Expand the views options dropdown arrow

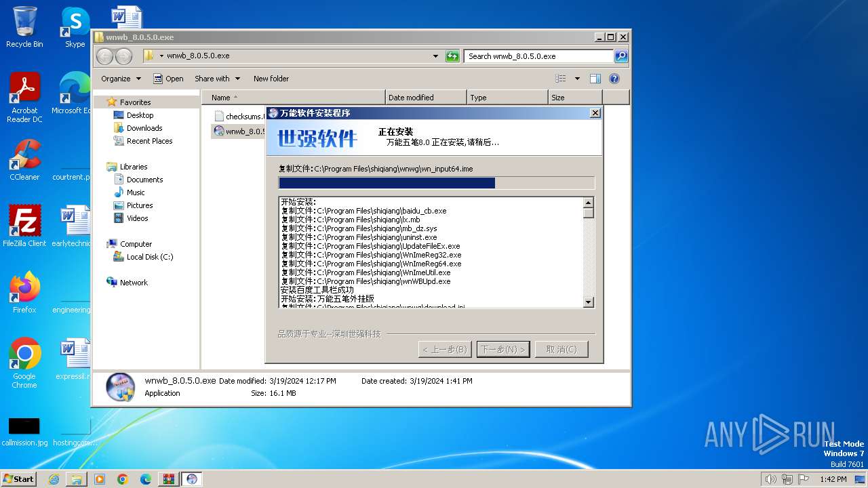pyautogui.click(x=577, y=79)
